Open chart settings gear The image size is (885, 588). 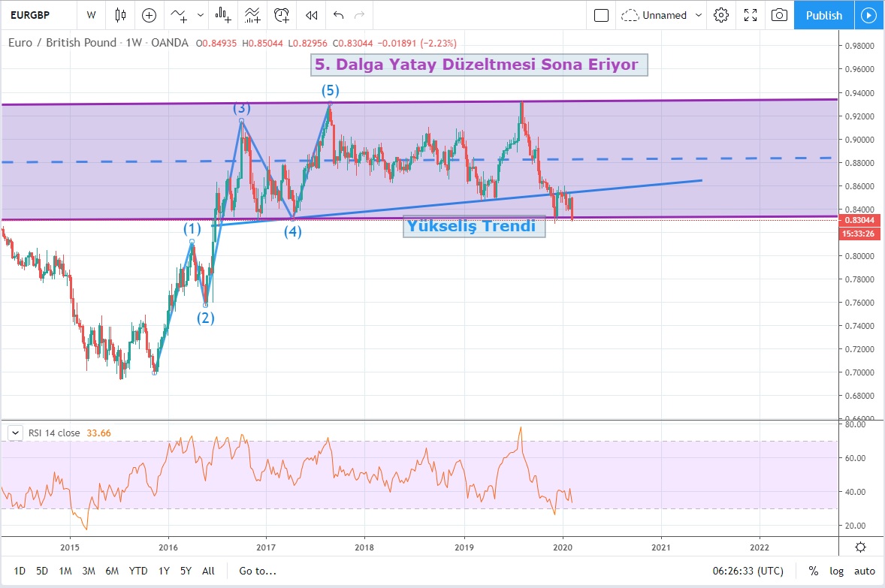pos(721,15)
